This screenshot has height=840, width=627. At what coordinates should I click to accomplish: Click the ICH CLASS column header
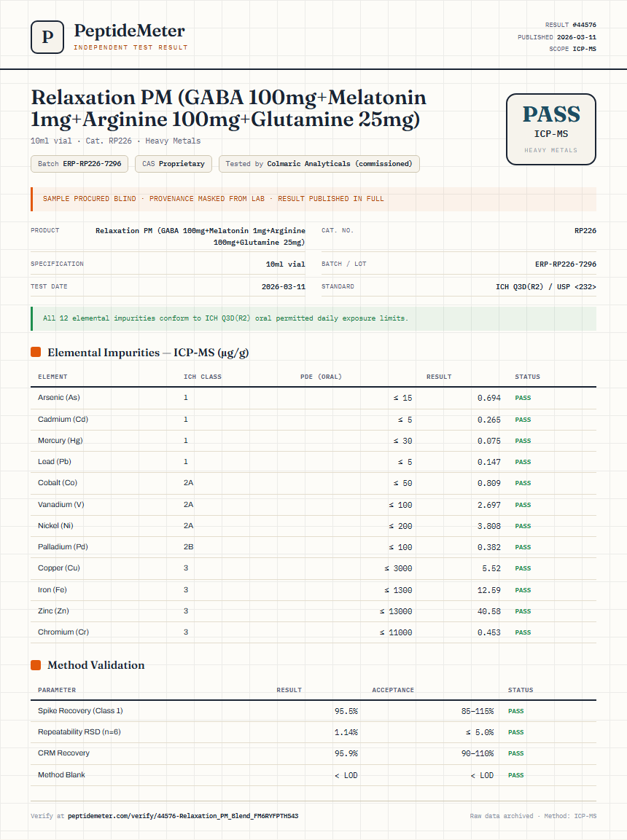tap(203, 377)
